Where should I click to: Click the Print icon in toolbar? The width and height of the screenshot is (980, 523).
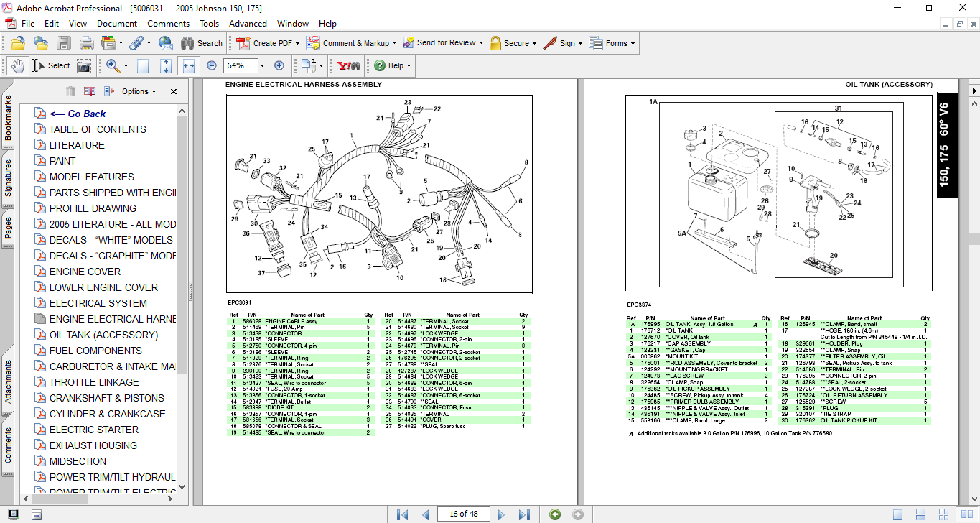[86, 43]
